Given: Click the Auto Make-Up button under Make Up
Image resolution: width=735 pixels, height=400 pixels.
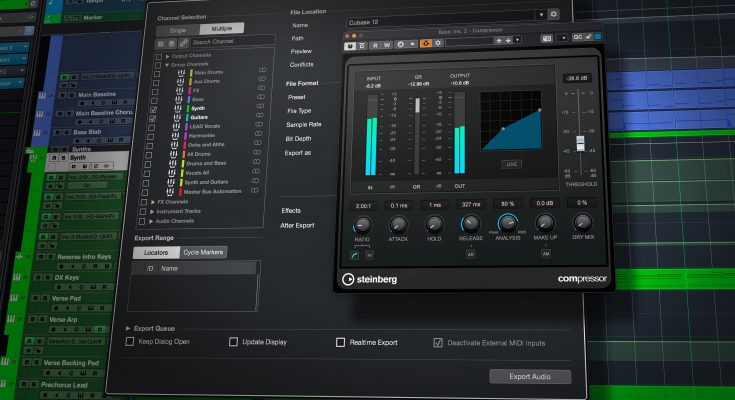Looking at the screenshot, I should (546, 255).
